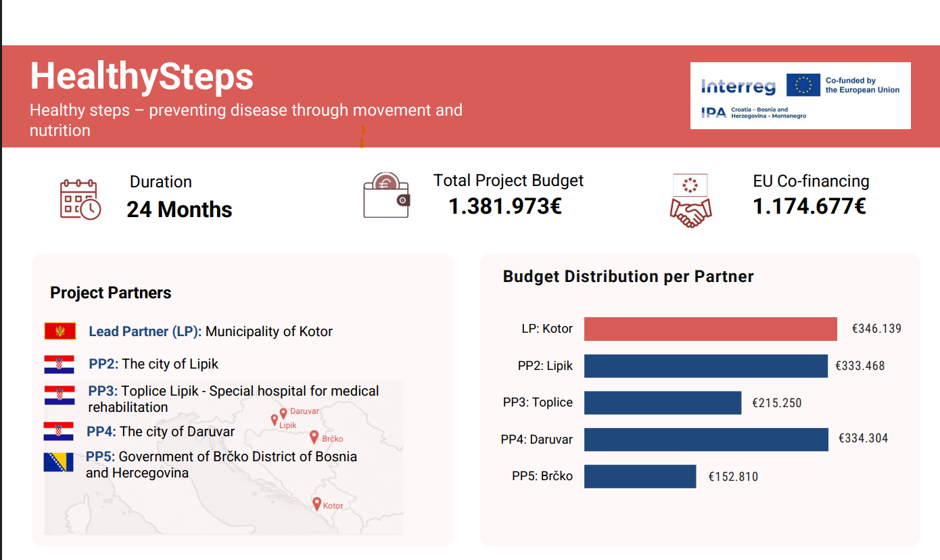Click the HealthySteps title heading
This screenshot has width=940, height=560.
142,76
